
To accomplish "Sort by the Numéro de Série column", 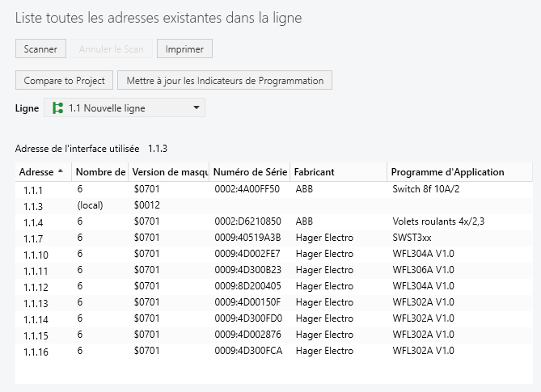I will point(250,172).
